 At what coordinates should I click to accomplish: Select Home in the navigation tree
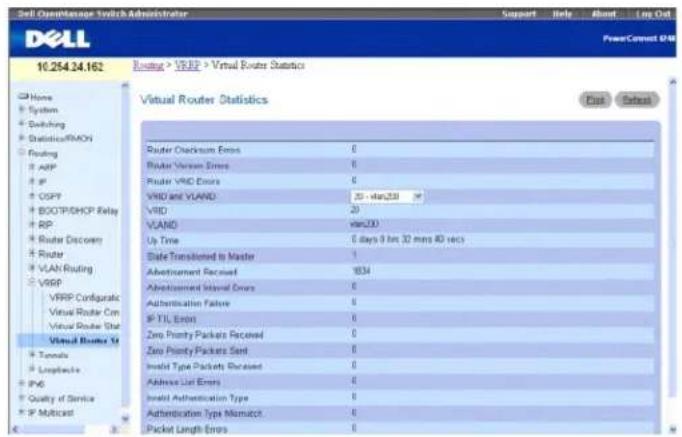pyautogui.click(x=41, y=97)
